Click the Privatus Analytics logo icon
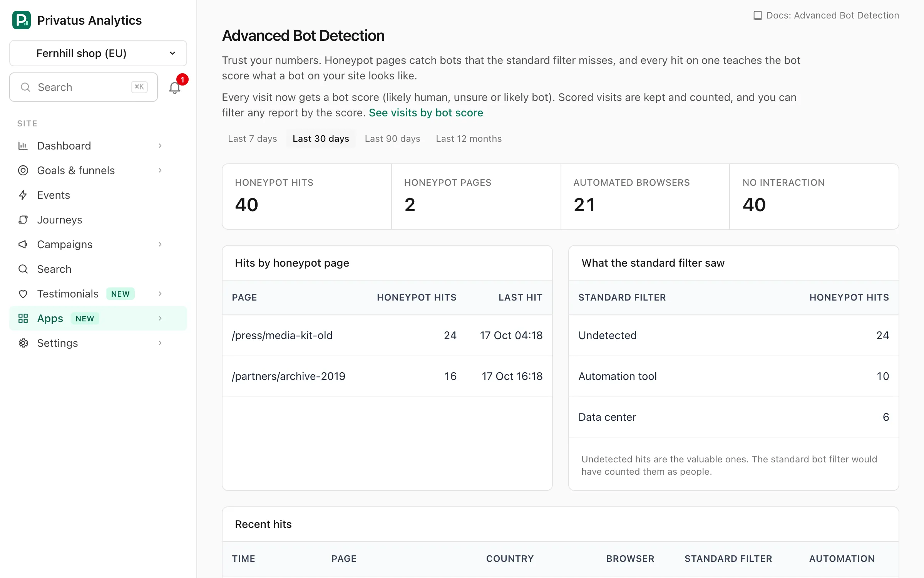Viewport: 924px width, 578px height. 22,20
